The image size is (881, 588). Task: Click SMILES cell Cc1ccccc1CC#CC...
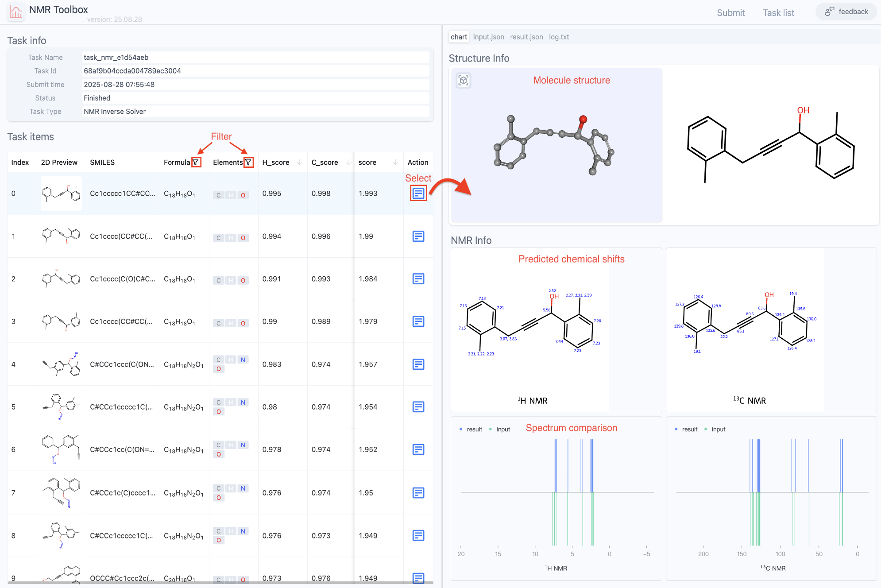pyautogui.click(x=123, y=193)
